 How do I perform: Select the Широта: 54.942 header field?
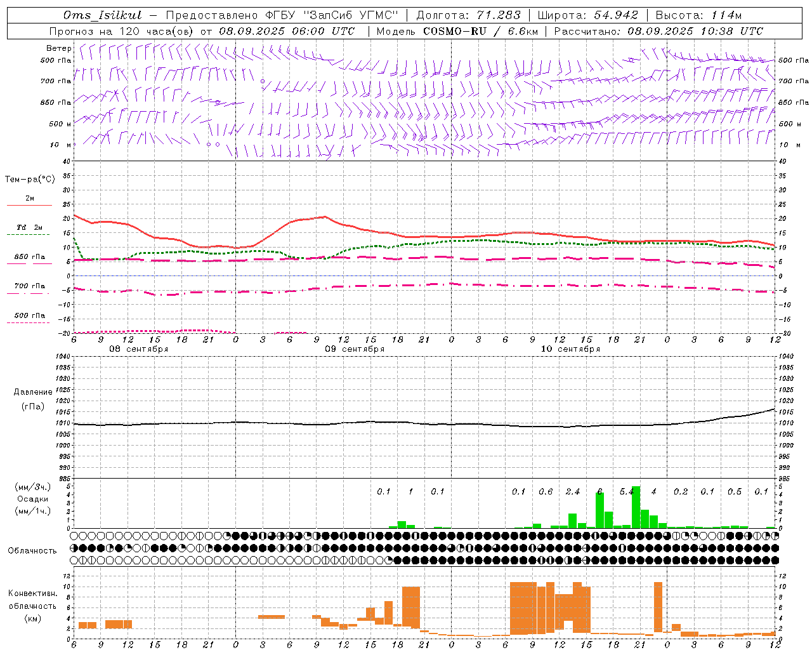click(x=588, y=15)
